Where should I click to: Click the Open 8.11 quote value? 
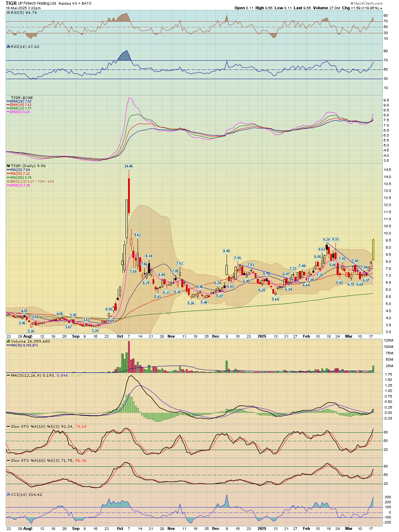244,8
